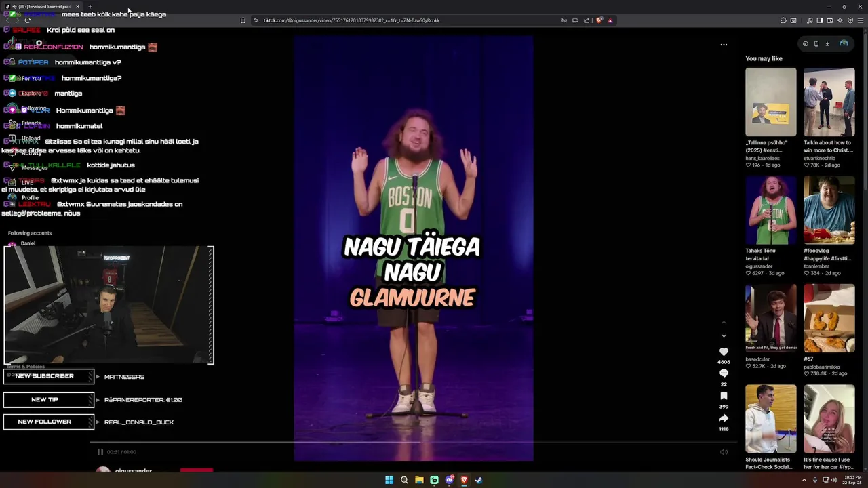Open Windows taskbar search

[x=404, y=480]
